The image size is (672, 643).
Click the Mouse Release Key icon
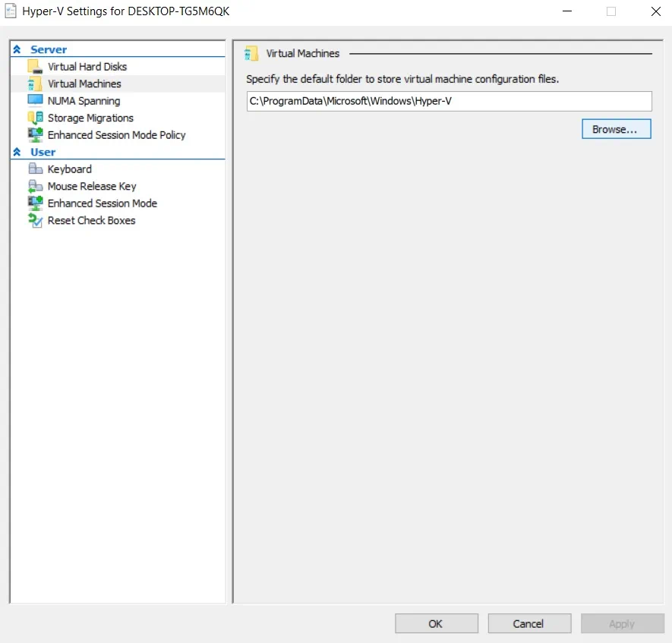click(x=35, y=186)
